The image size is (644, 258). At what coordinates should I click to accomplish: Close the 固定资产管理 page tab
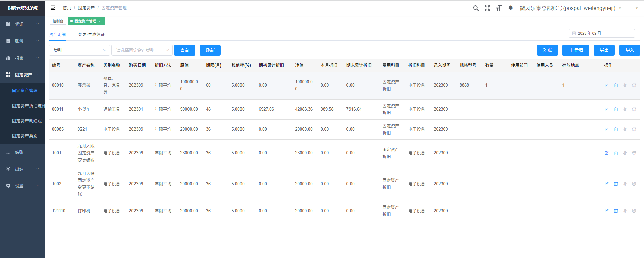pos(99,21)
